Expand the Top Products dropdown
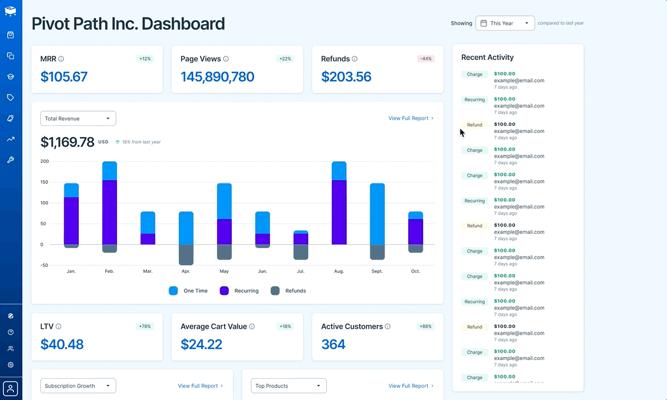 click(x=288, y=386)
